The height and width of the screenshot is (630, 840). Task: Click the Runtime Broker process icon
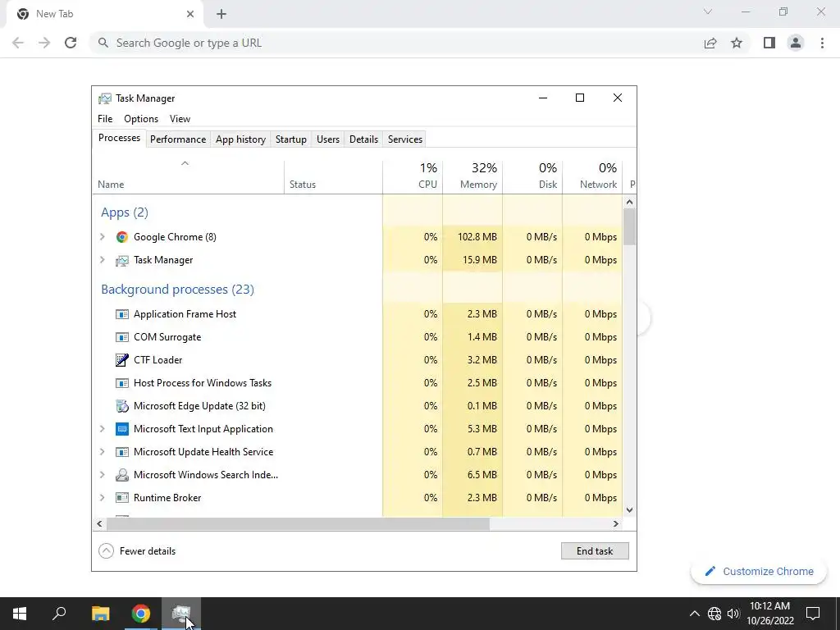pyautogui.click(x=122, y=498)
